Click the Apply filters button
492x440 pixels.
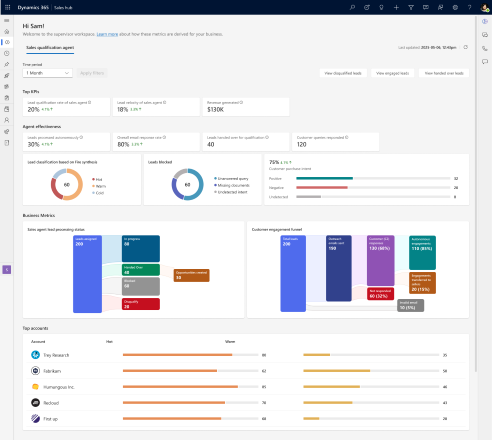coord(92,73)
